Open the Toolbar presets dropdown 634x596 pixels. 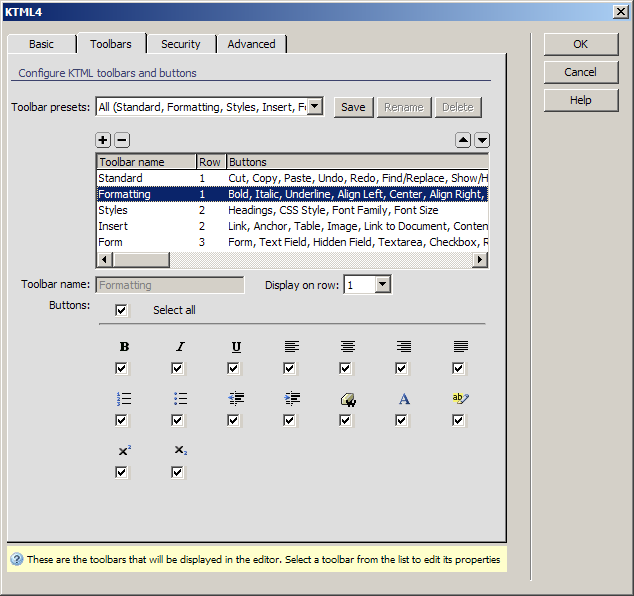[315, 107]
